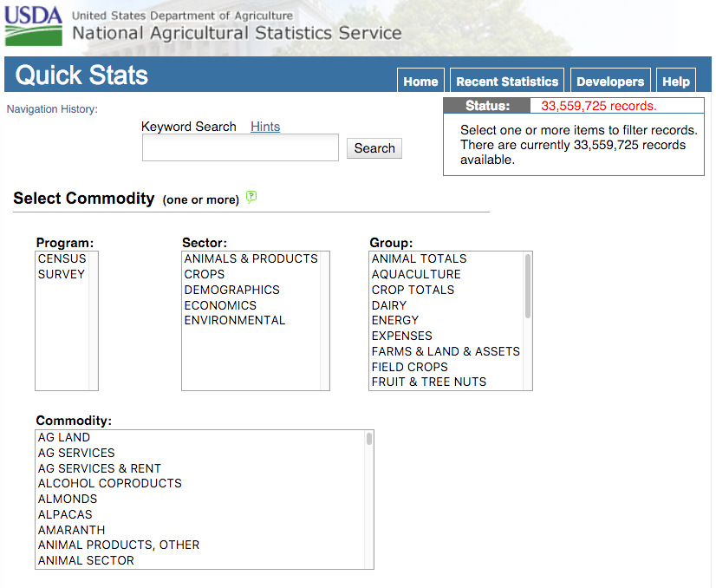Open the Developers tab
Viewport: 716px width, 588px height.
610,81
